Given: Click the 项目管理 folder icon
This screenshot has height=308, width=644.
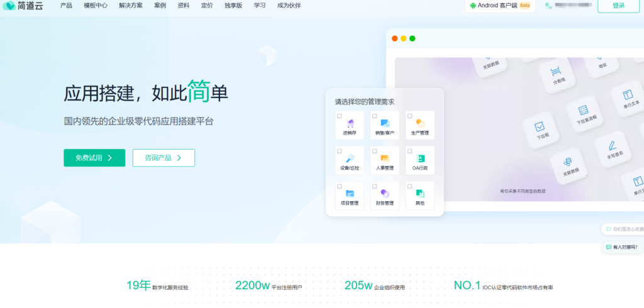Looking at the screenshot, I should [x=350, y=194].
